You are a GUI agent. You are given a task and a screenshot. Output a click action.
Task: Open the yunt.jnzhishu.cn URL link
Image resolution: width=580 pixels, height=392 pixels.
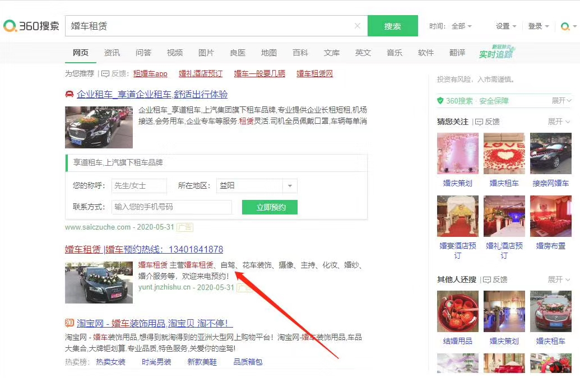(164, 287)
